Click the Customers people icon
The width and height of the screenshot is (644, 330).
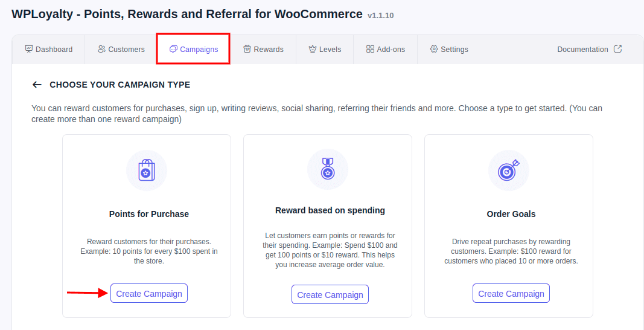(101, 49)
